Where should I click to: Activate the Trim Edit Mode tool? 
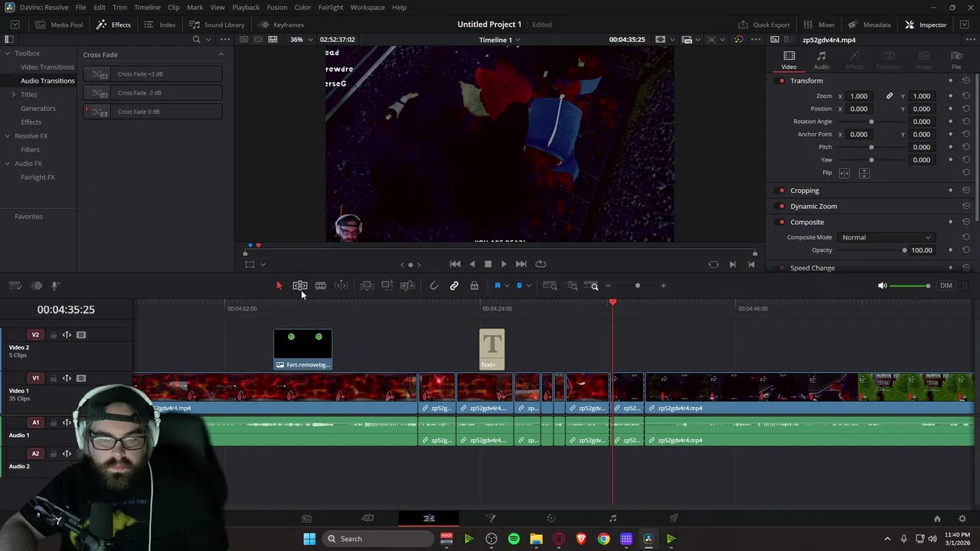coord(300,285)
